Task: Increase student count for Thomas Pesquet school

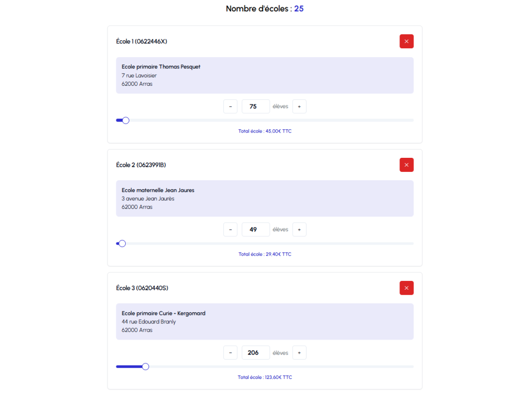Action: (x=299, y=106)
